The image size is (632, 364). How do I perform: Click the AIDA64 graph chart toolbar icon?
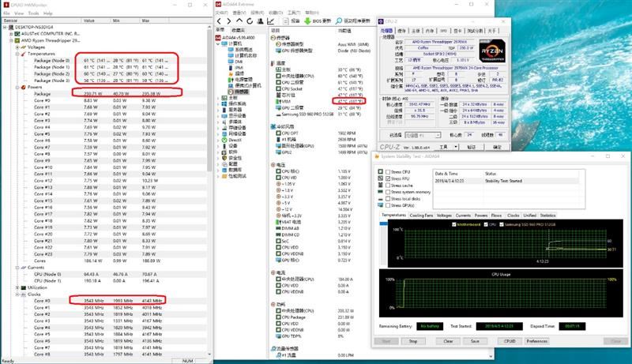(x=270, y=21)
